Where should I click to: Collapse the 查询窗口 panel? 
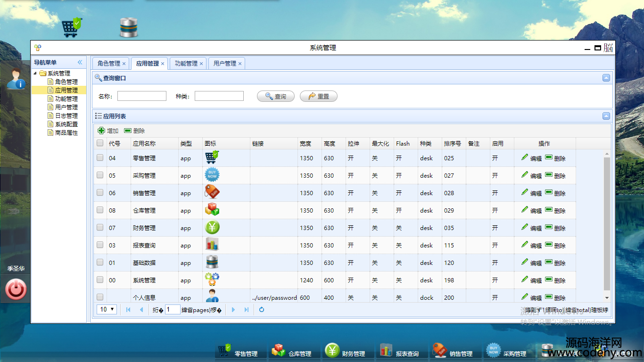pos(606,78)
